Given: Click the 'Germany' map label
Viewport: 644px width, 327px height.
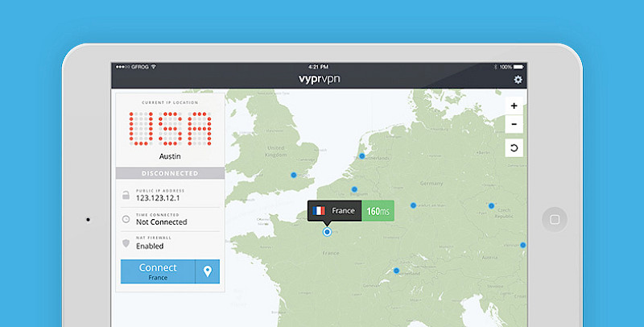Looking at the screenshot, I should click(x=431, y=183).
